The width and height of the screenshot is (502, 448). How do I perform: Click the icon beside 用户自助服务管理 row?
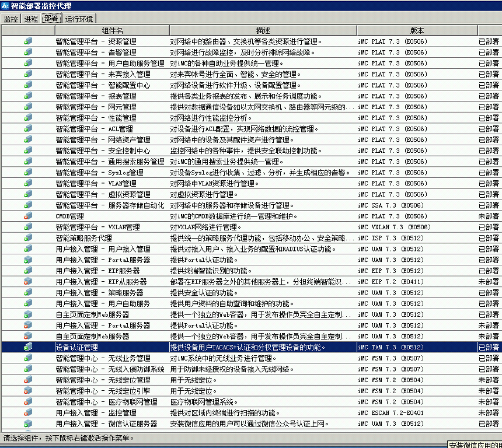pos(28,63)
